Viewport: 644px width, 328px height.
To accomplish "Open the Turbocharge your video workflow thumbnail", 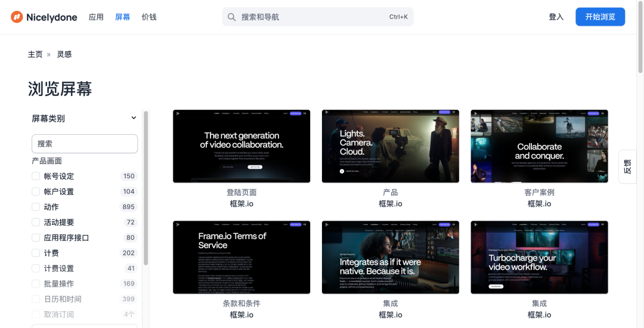I will [x=539, y=258].
